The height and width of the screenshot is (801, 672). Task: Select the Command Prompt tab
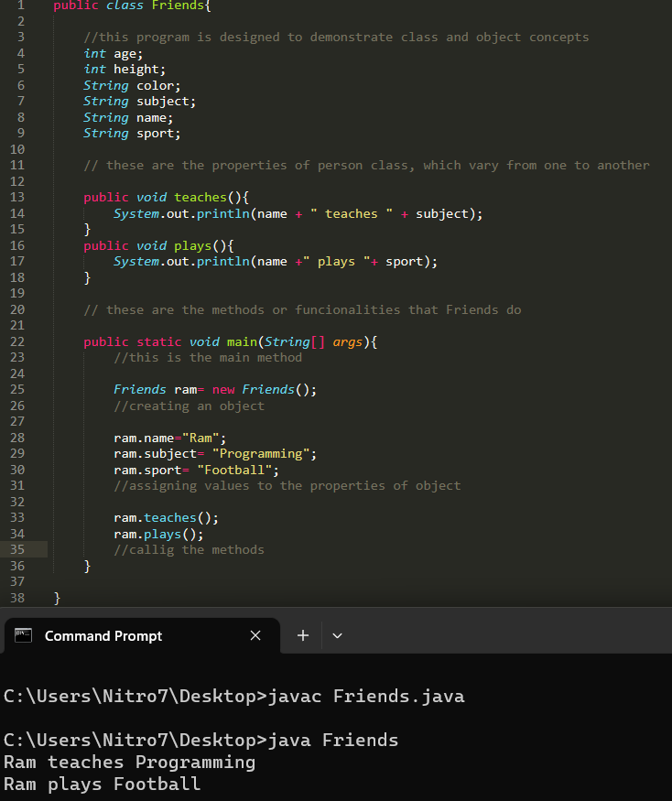pyautogui.click(x=142, y=635)
